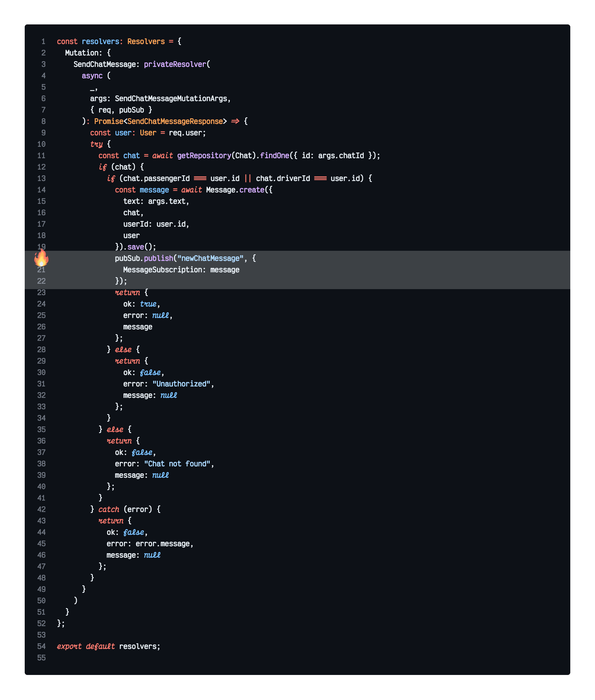Screen dimensions: 595x700
Task: Click 'message: null' on line 46
Action: point(134,555)
